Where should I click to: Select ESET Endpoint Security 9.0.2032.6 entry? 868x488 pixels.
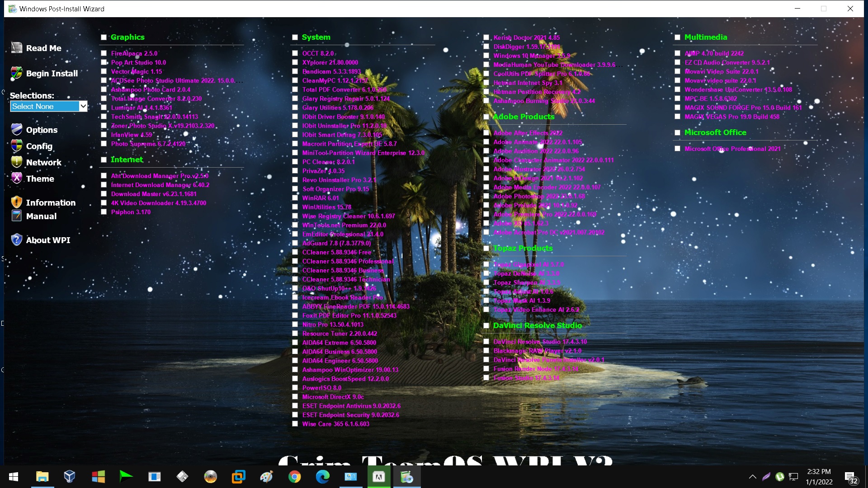pyautogui.click(x=350, y=415)
